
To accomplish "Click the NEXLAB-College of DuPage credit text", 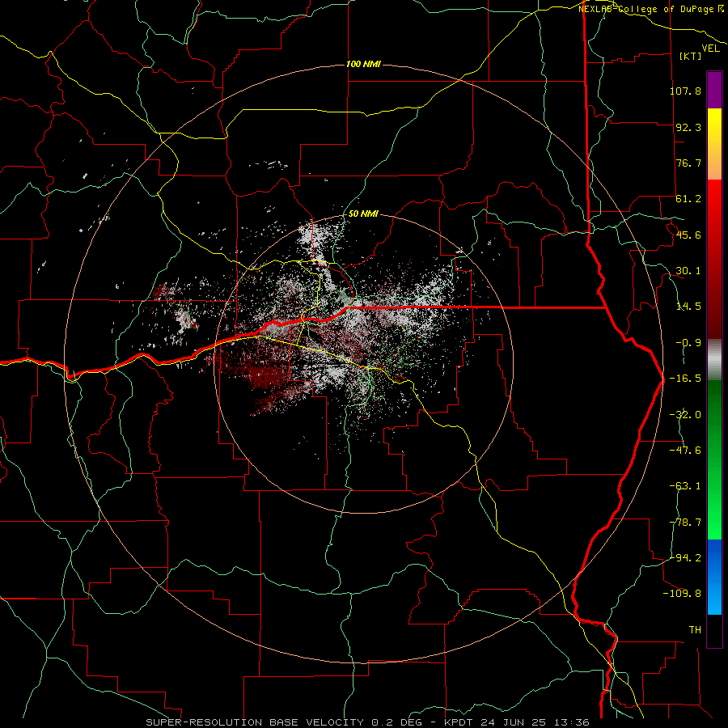I will (650, 9).
